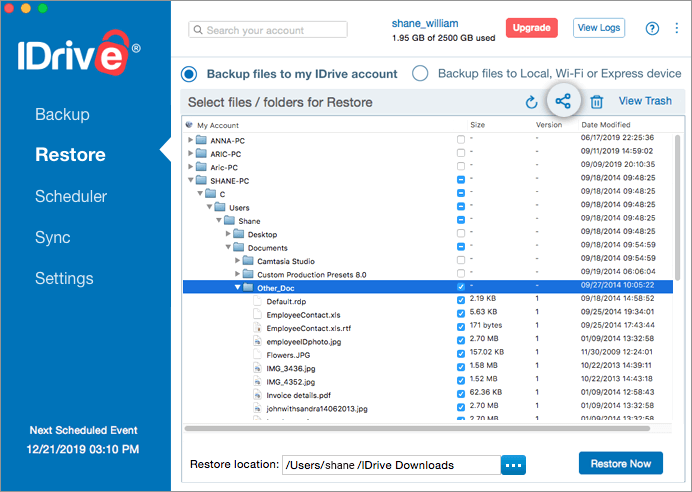Click the magnifier icon in the search box
This screenshot has width=692, height=492.
198,30
